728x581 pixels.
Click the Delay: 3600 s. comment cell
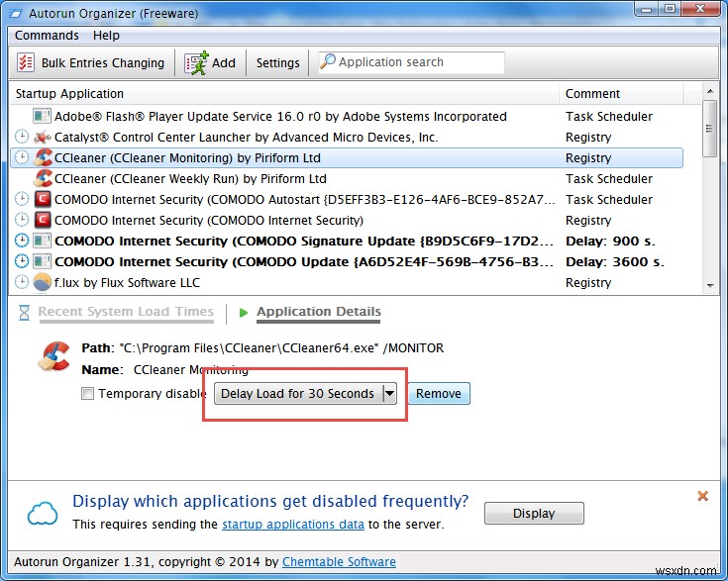[x=615, y=261]
